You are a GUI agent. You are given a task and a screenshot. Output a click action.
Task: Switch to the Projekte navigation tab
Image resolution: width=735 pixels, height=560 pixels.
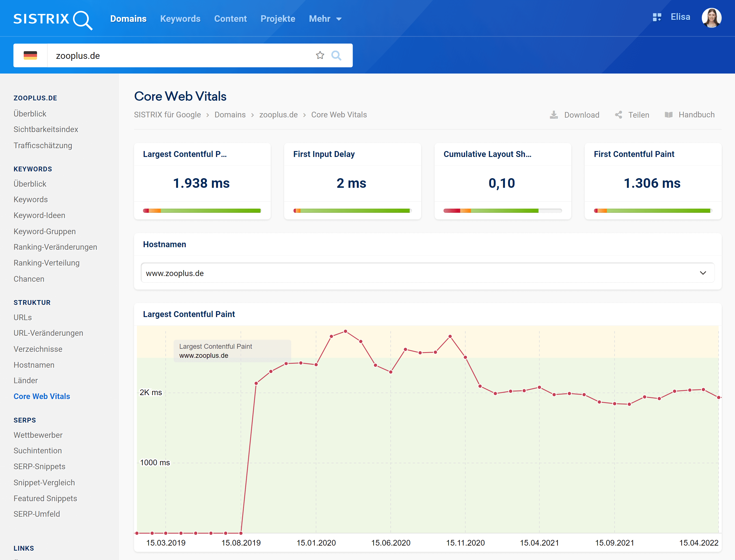point(278,19)
